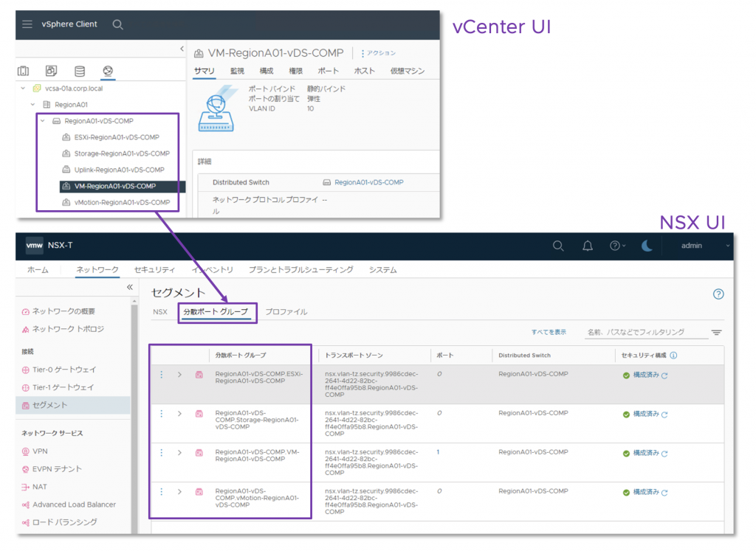The image size is (756, 551).
Task: Click the filter lines icon
Action: (x=716, y=333)
